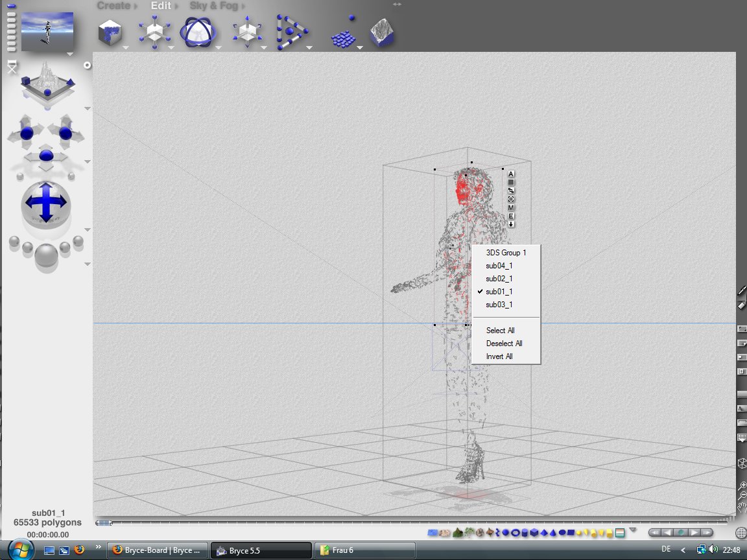The image size is (747, 560).
Task: Switch to Bryce-Board Firefox taskbar button
Action: pyautogui.click(x=157, y=550)
